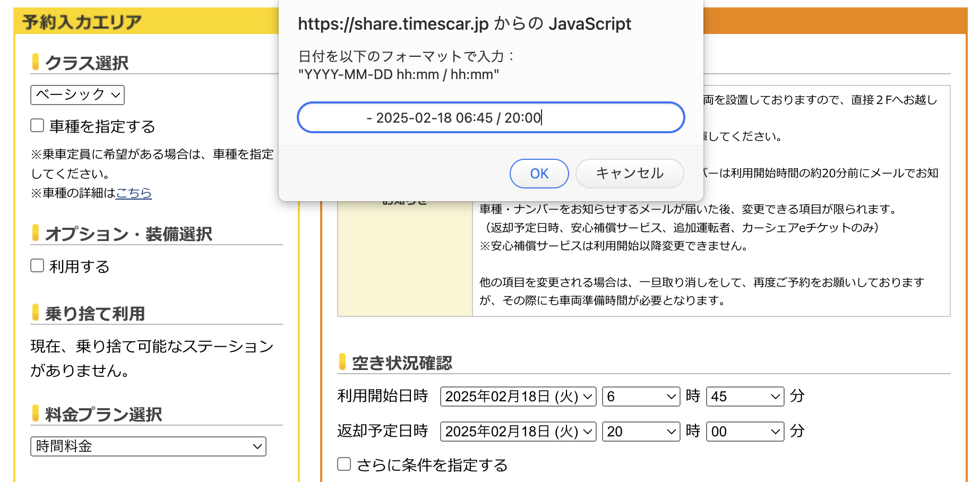The image size is (980, 482).
Task: Open the start minute dropdown showing 45
Action: pyautogui.click(x=744, y=397)
